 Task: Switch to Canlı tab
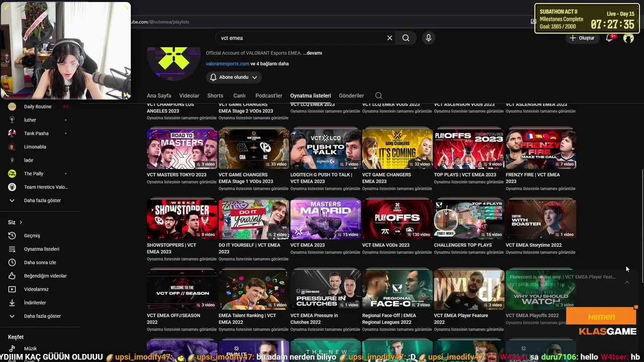pos(239,96)
